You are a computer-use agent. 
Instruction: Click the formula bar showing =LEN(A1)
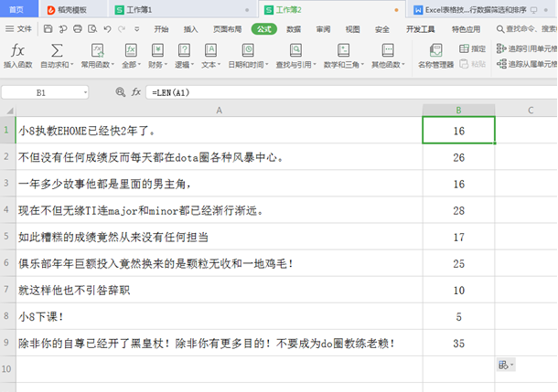tap(350, 93)
